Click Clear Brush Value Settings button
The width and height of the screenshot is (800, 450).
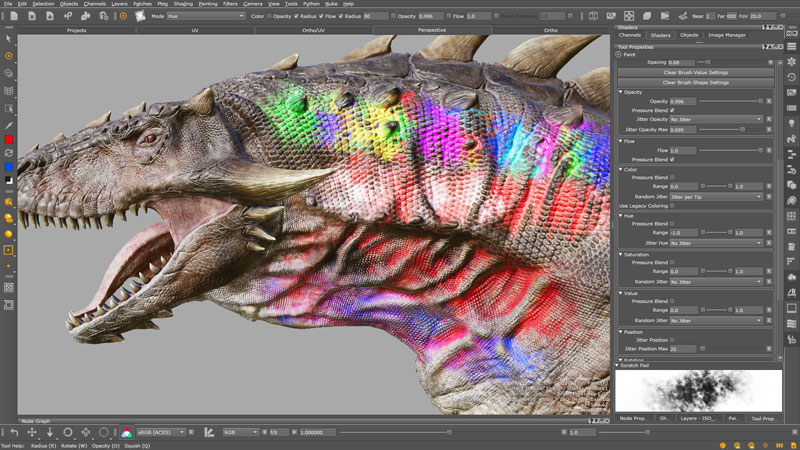695,72
